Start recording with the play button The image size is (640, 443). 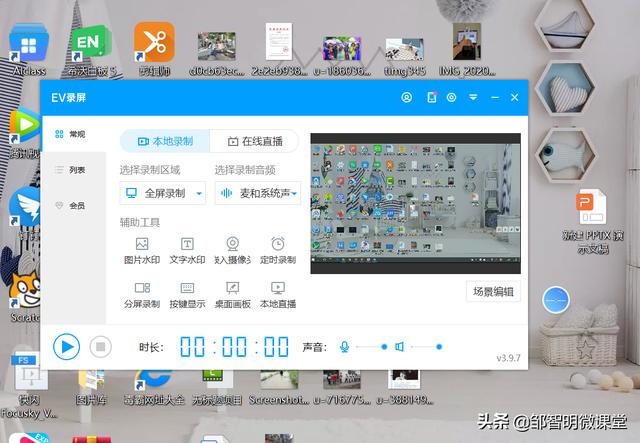click(x=66, y=347)
